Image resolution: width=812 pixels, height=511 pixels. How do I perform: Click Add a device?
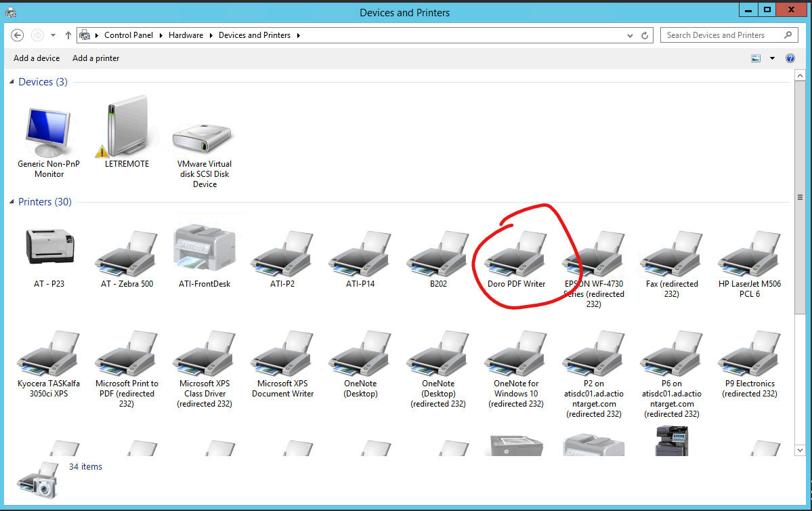click(37, 58)
